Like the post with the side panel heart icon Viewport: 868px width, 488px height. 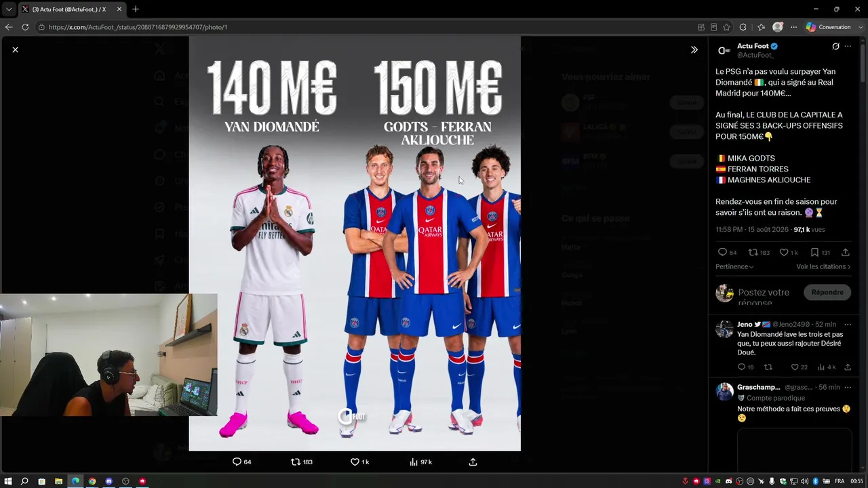pos(784,252)
